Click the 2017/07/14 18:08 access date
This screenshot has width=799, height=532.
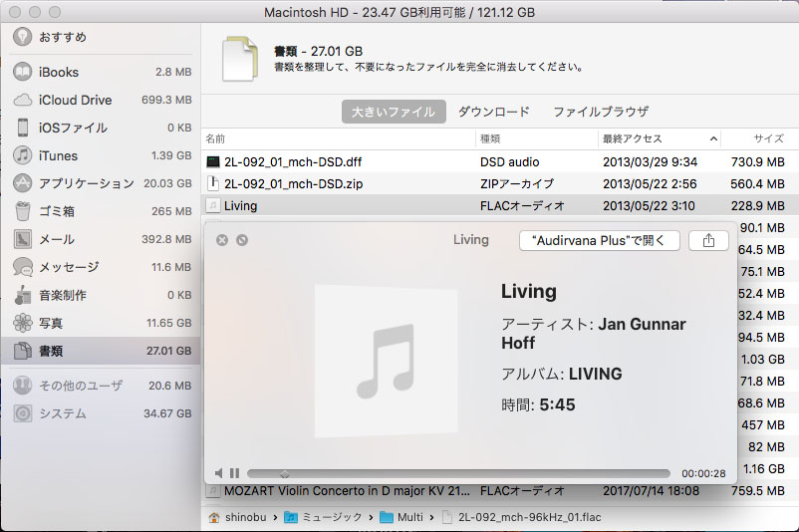pyautogui.click(x=651, y=491)
